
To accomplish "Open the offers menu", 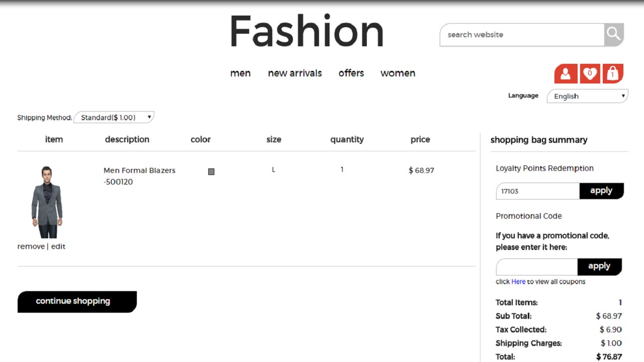I will point(351,73).
